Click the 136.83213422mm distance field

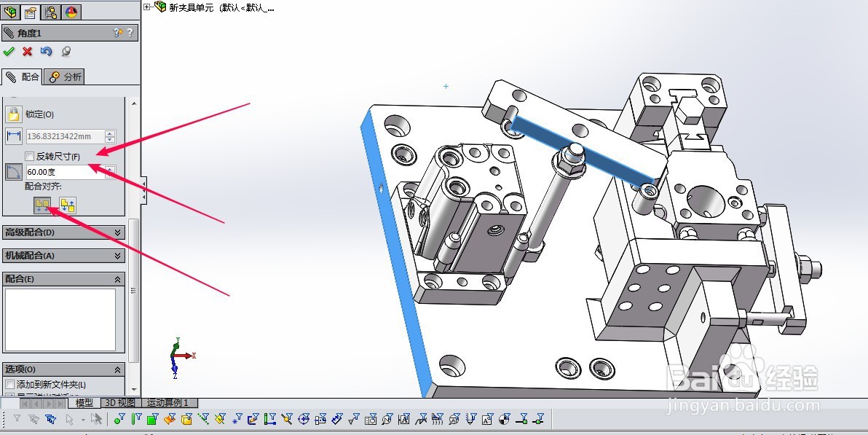(x=66, y=136)
